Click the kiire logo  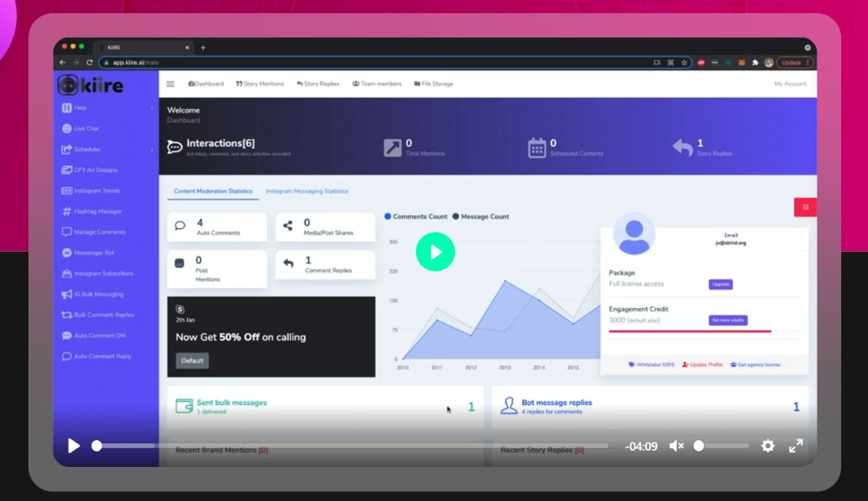tap(90, 86)
